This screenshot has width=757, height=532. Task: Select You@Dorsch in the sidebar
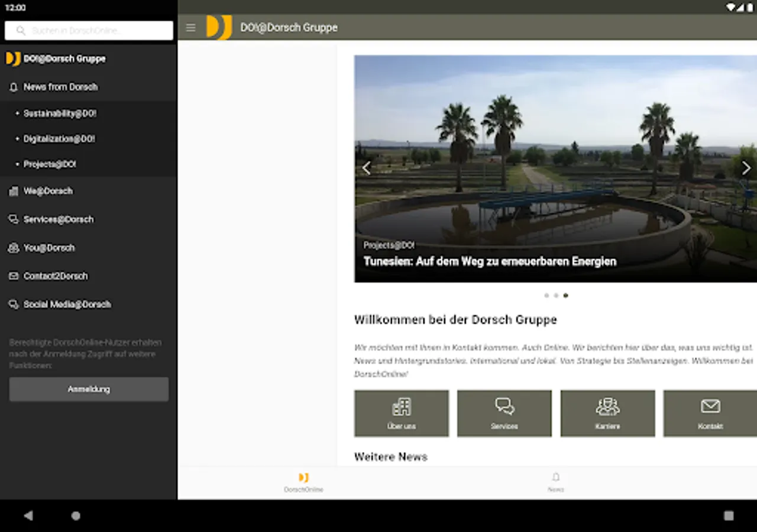(89, 248)
